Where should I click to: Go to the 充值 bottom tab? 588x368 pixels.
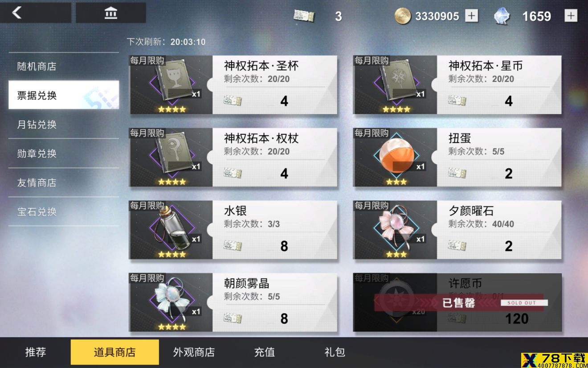[x=265, y=352]
